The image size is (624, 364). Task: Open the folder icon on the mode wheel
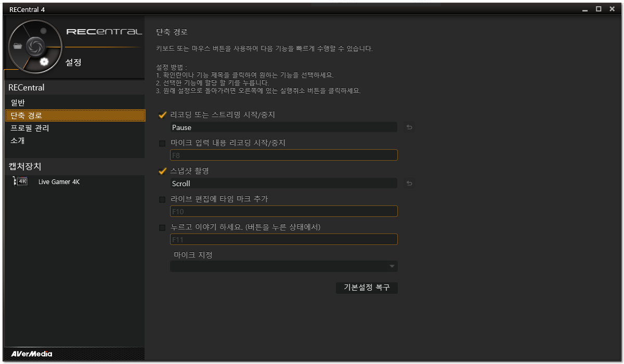pyautogui.click(x=18, y=46)
